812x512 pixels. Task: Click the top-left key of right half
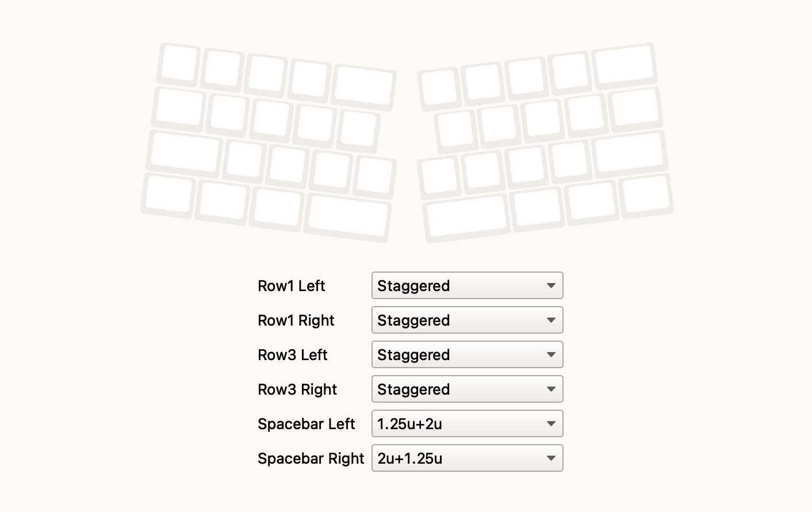(x=440, y=89)
